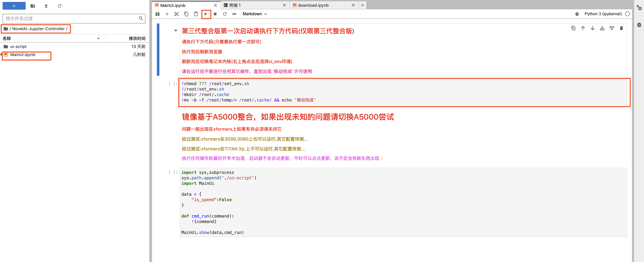Click the upload files icon
Viewport: 644px width, 262px height.
[46, 6]
